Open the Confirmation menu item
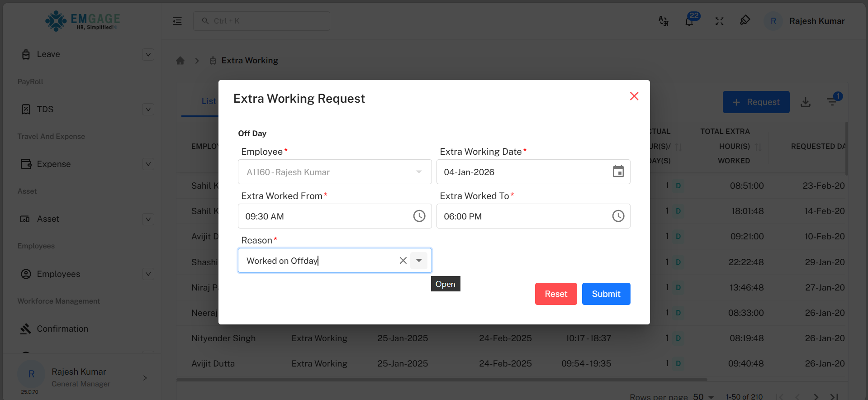 (62, 329)
